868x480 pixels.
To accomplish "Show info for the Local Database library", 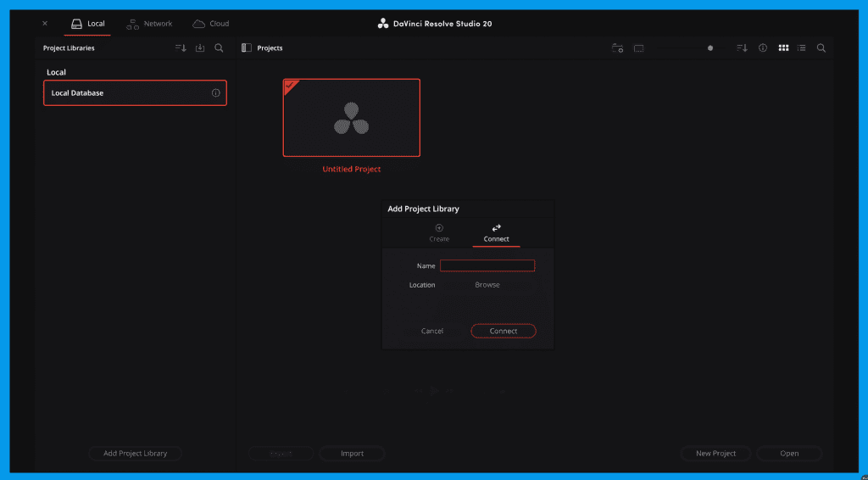I will pos(216,93).
